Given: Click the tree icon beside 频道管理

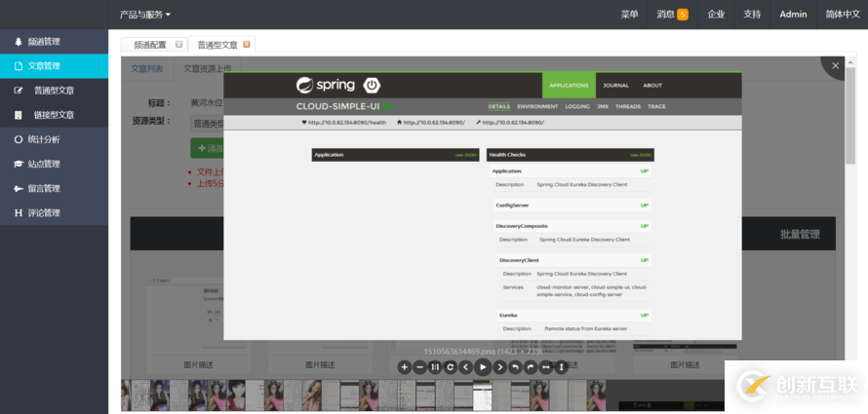Looking at the screenshot, I should click(19, 42).
